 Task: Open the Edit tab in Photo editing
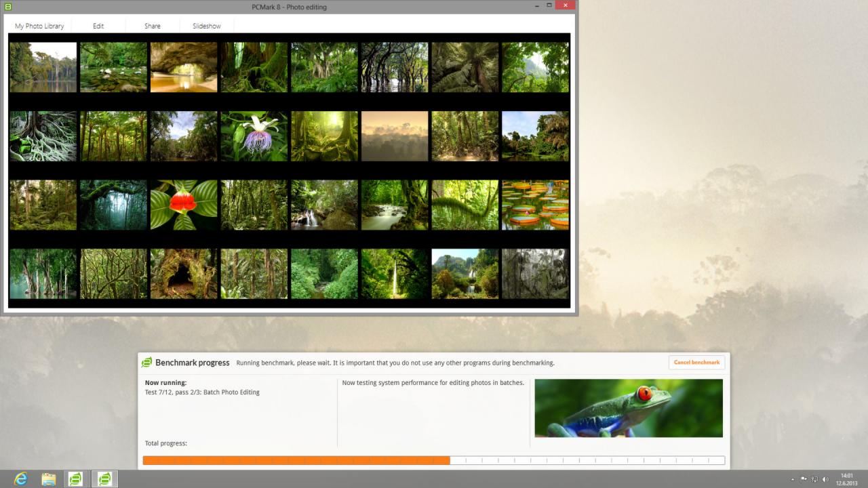98,26
